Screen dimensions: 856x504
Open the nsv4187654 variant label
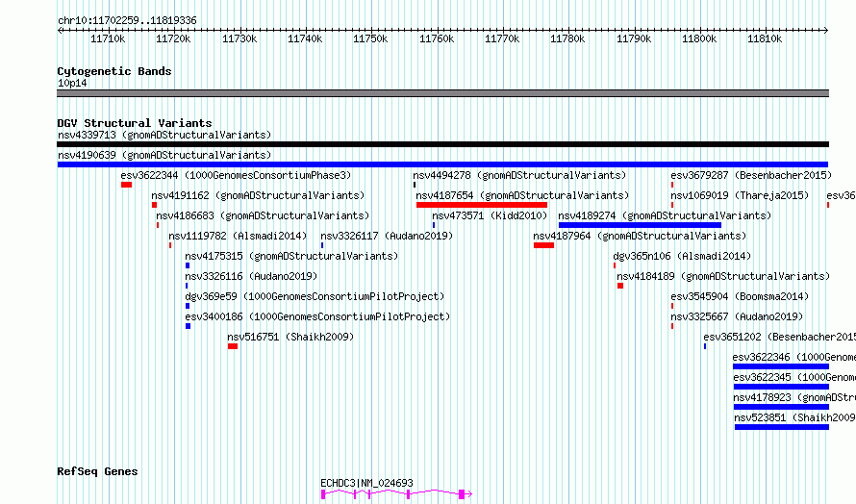click(522, 195)
